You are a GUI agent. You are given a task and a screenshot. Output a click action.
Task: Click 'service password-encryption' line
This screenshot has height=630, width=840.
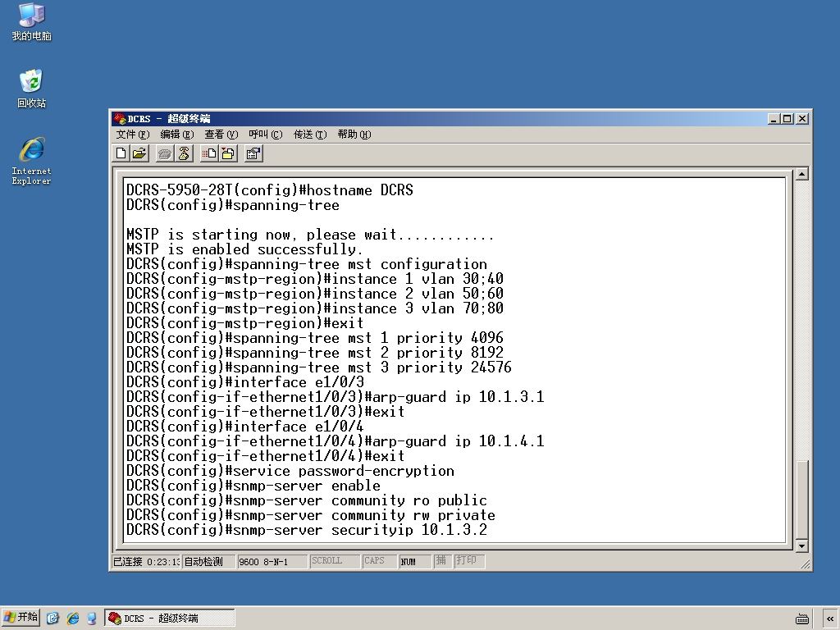tap(290, 471)
